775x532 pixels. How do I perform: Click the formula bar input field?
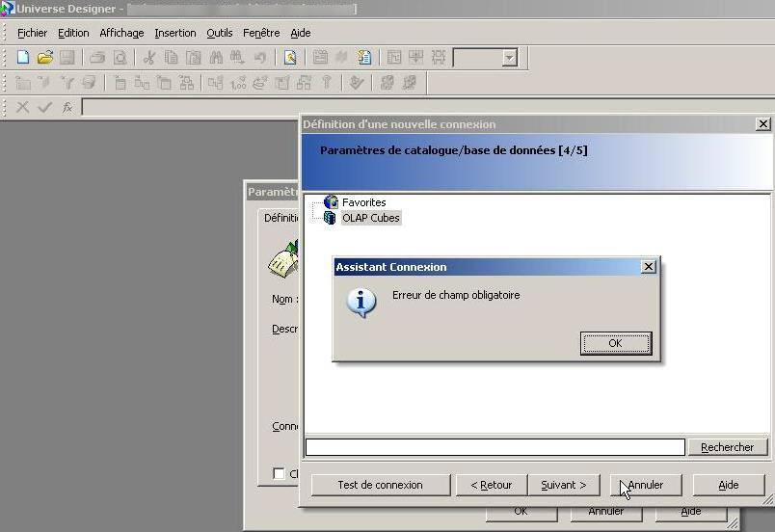pos(428,107)
